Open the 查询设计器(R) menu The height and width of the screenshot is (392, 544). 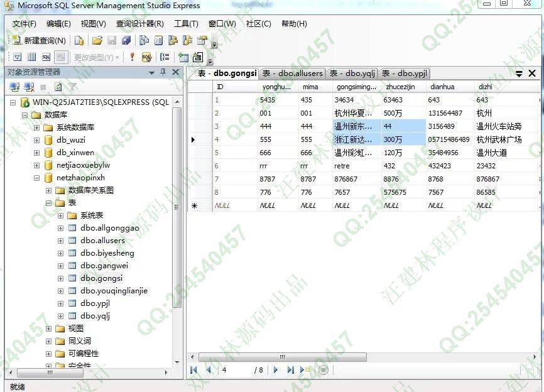pyautogui.click(x=140, y=24)
